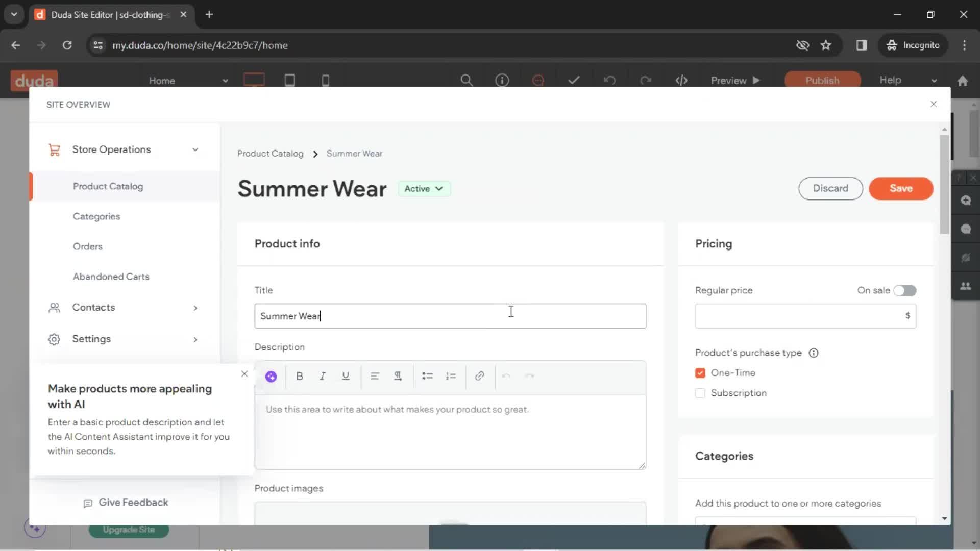Open the browser tab search dropdown

pos(14,14)
